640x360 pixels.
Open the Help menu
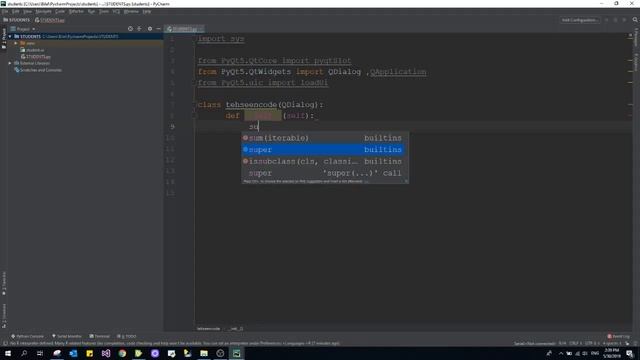[x=147, y=11]
